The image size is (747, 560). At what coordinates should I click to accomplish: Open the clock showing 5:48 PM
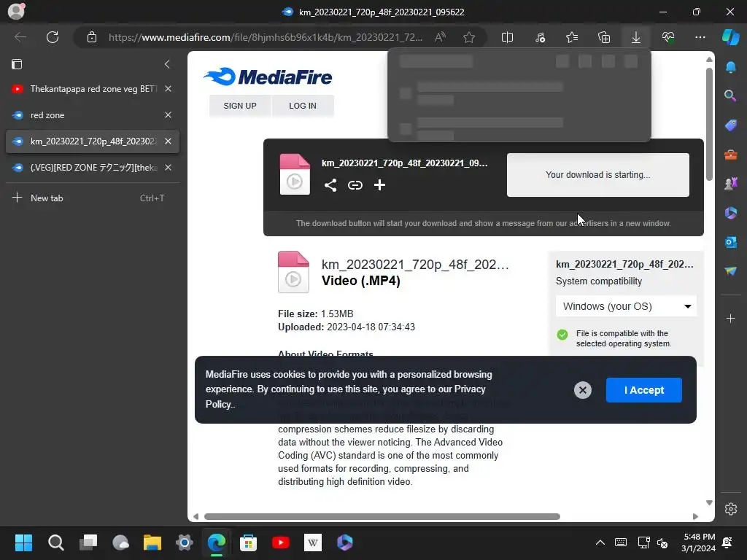[x=698, y=542]
